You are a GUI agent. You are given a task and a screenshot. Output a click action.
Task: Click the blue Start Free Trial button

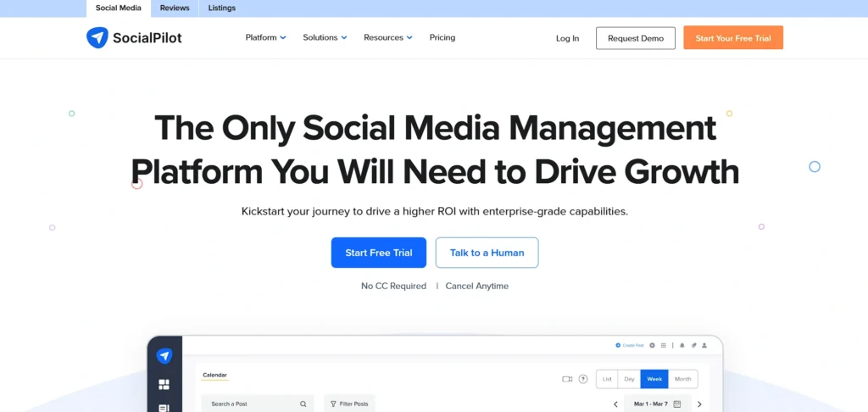(x=379, y=253)
